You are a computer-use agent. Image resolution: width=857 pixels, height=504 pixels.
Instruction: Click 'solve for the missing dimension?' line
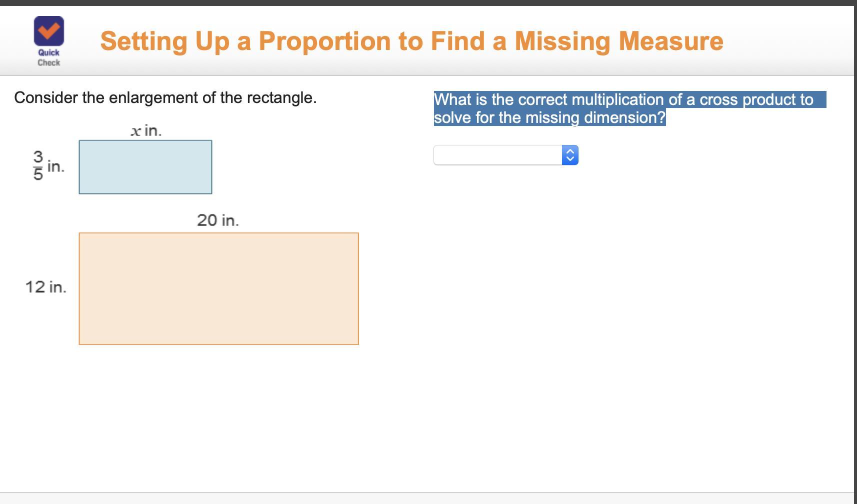549,117
